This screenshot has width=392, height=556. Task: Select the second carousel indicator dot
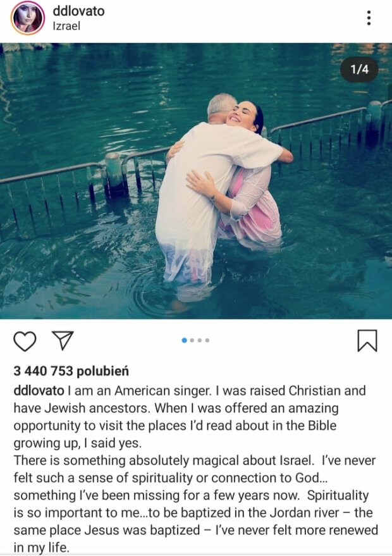[x=192, y=340]
